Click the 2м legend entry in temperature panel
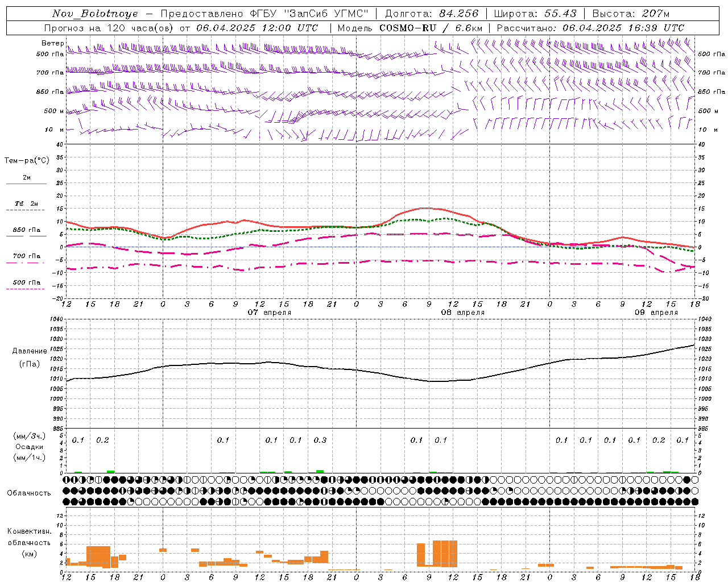 pos(27,177)
